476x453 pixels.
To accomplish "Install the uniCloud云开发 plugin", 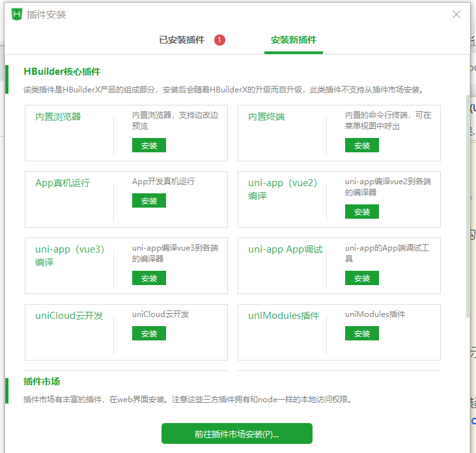I will click(149, 333).
